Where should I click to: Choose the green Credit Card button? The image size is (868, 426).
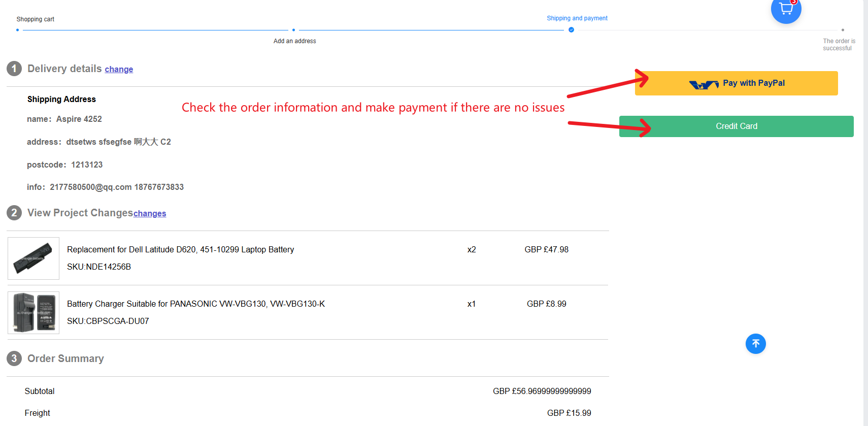tap(736, 126)
